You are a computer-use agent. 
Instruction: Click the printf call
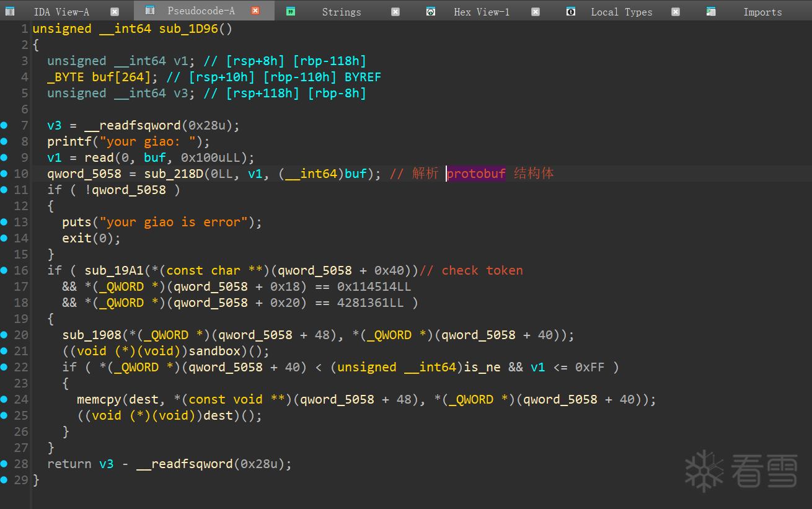click(x=69, y=141)
